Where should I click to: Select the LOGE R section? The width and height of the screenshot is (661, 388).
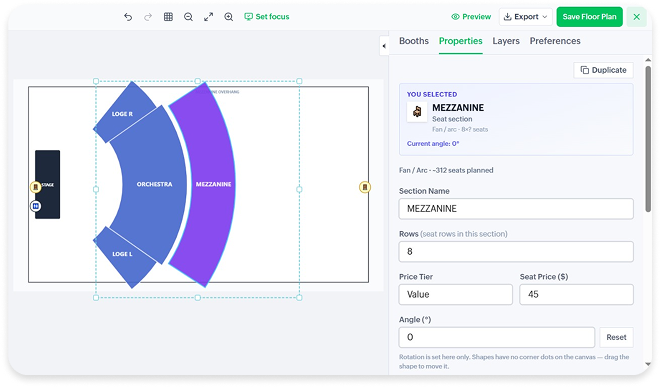tap(122, 113)
